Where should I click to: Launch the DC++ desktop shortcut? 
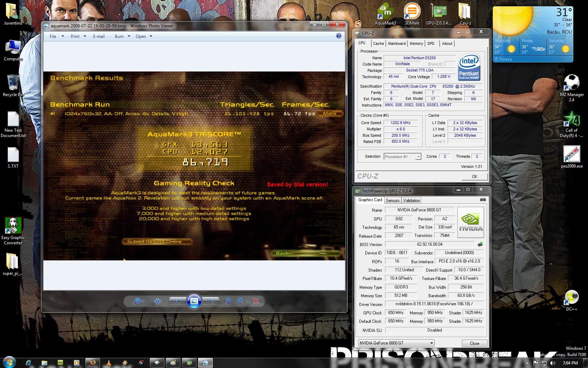click(x=572, y=301)
